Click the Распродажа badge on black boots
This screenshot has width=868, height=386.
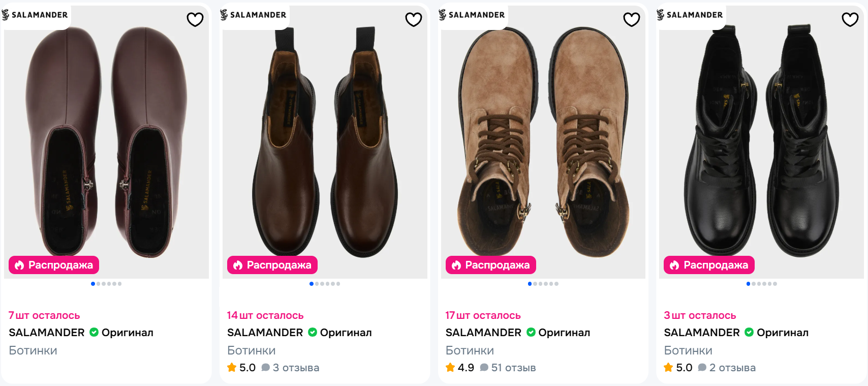(709, 265)
